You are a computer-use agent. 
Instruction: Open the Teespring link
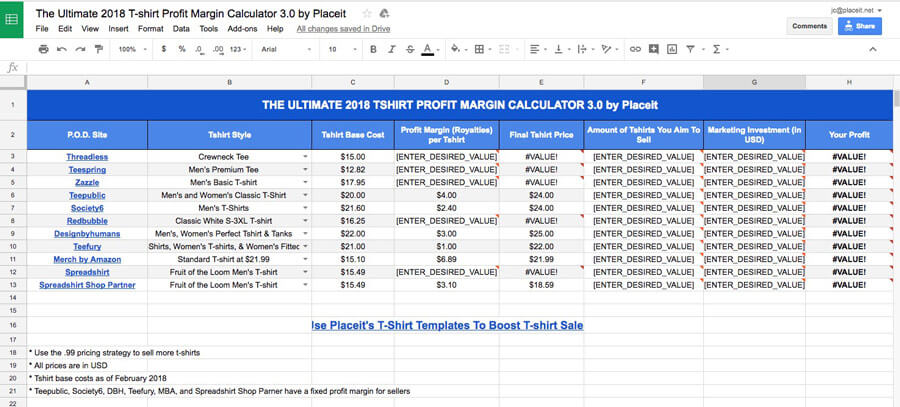point(87,169)
